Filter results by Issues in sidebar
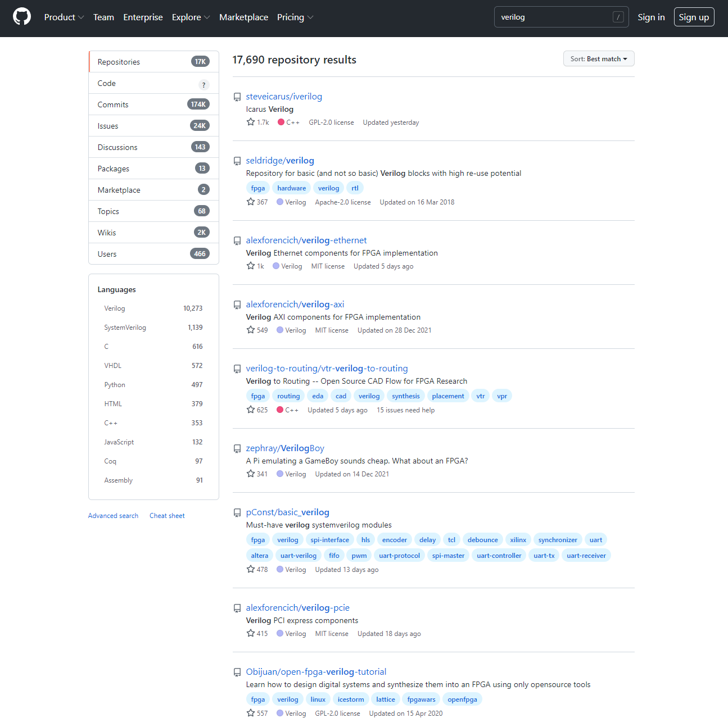The image size is (728, 727). point(108,125)
